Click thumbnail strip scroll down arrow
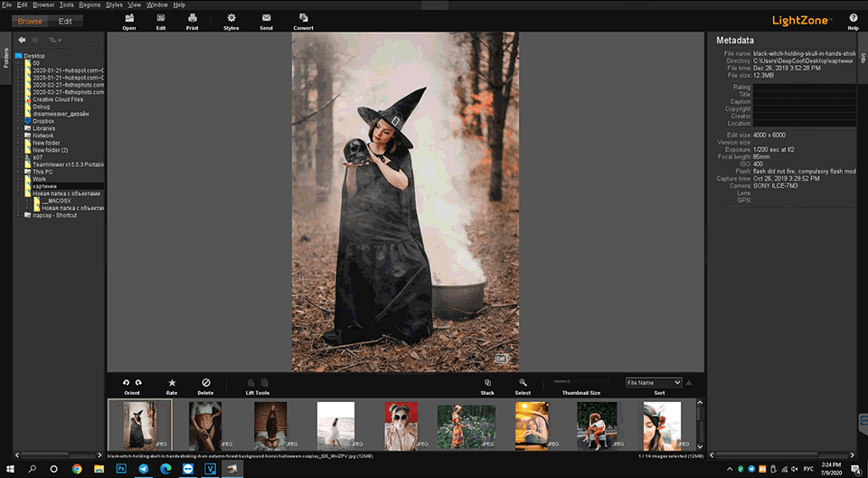 coord(700,446)
